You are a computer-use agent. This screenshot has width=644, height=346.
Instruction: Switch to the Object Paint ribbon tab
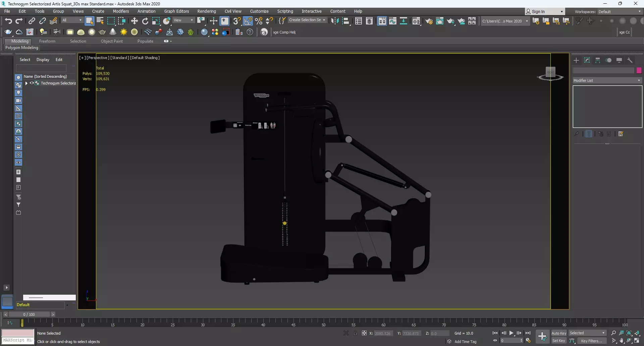click(112, 41)
